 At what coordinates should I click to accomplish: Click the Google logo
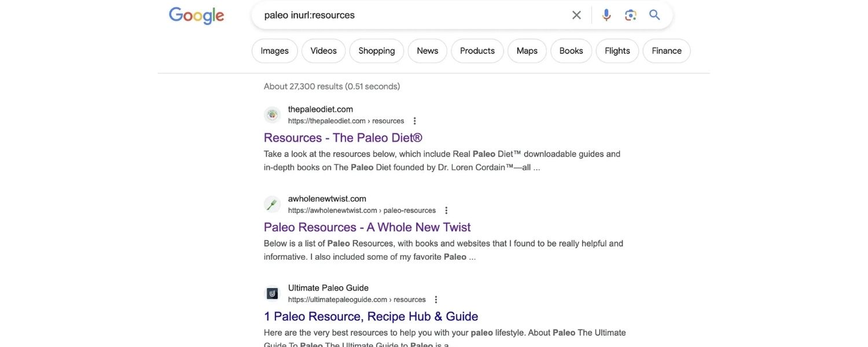pos(197,14)
